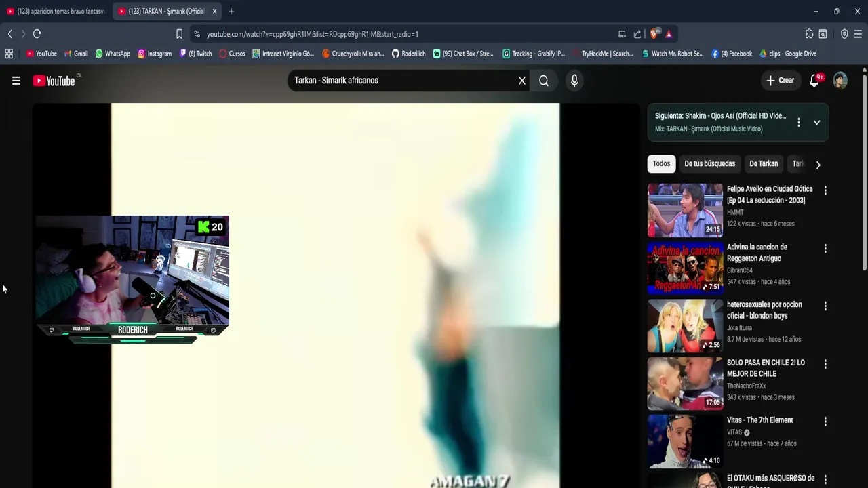Go to the YouTube home logo
This screenshot has width=868, height=488.
tap(54, 81)
